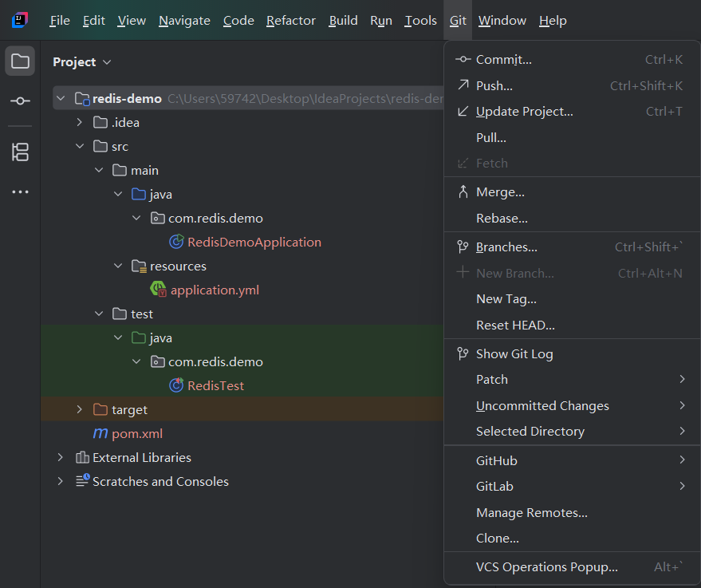Open the GitLab submenu

click(572, 486)
